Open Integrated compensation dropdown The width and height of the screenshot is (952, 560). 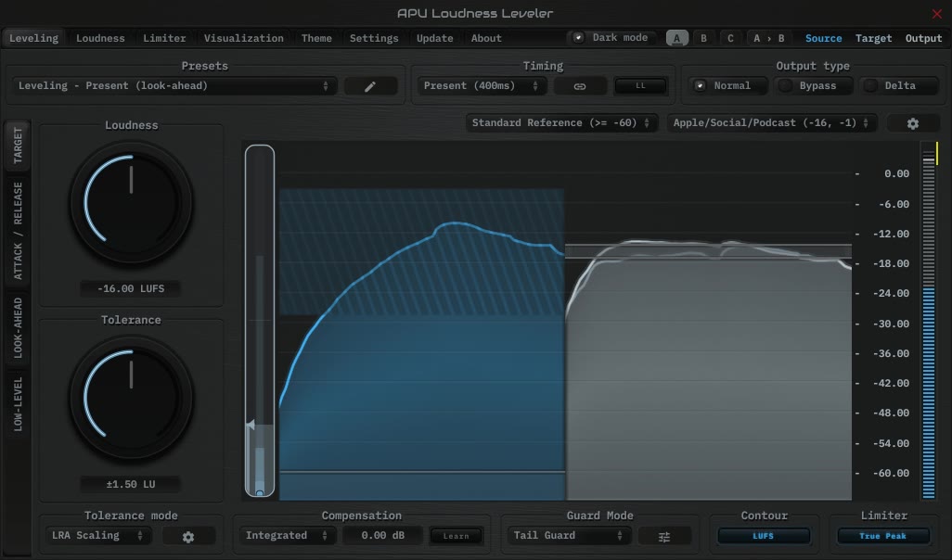(x=287, y=536)
